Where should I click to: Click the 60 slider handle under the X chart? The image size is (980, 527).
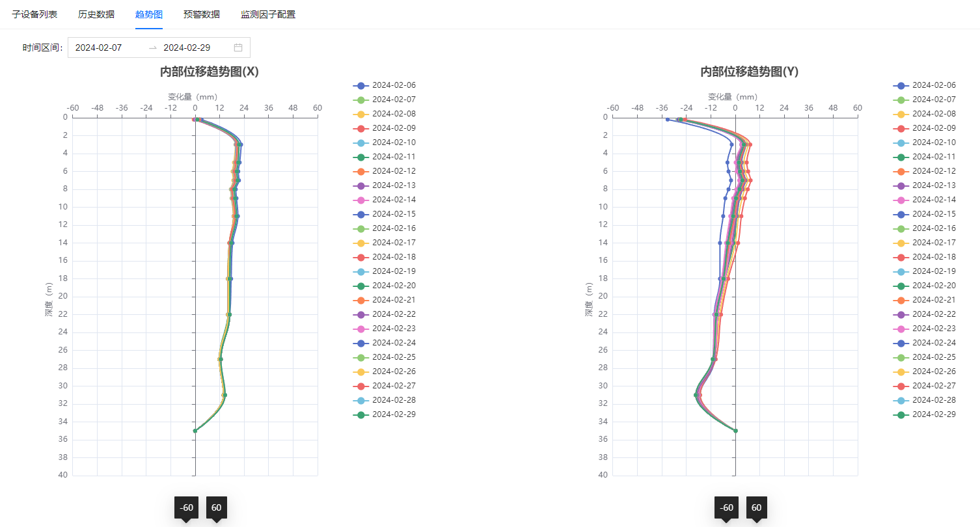(x=216, y=508)
